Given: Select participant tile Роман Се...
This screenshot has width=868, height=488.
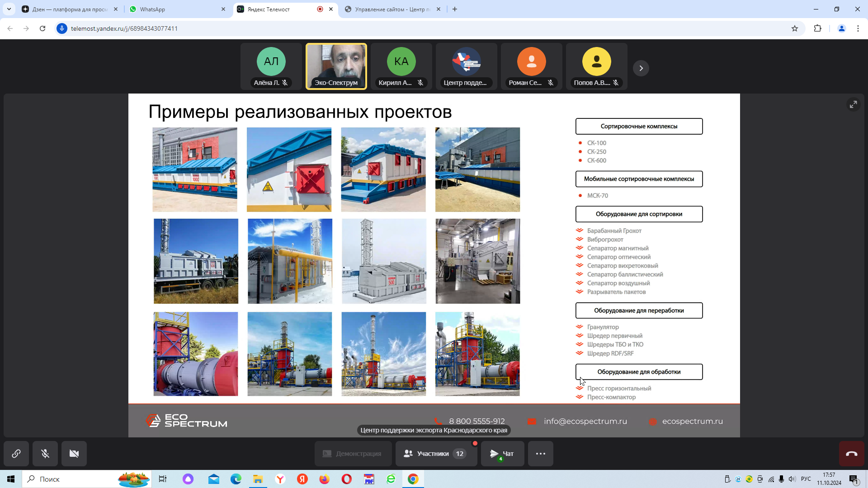Looking at the screenshot, I should point(532,66).
